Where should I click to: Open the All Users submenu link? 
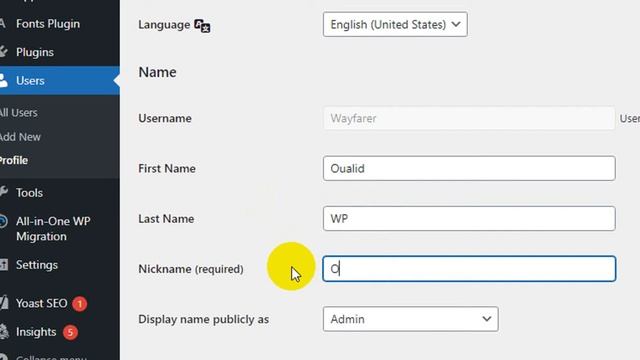click(x=19, y=113)
